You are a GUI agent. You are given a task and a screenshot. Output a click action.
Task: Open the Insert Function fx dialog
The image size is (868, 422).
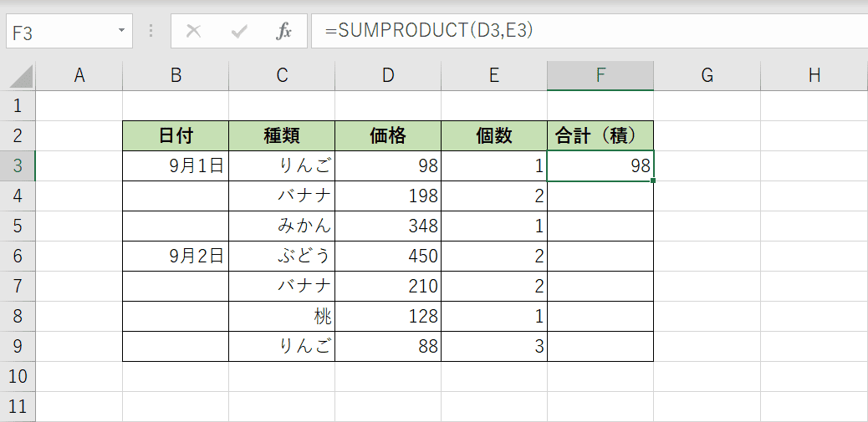(283, 32)
